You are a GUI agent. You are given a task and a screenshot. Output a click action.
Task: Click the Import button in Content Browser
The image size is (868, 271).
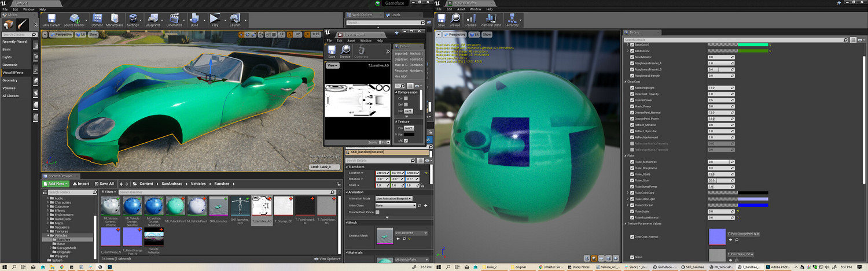81,184
